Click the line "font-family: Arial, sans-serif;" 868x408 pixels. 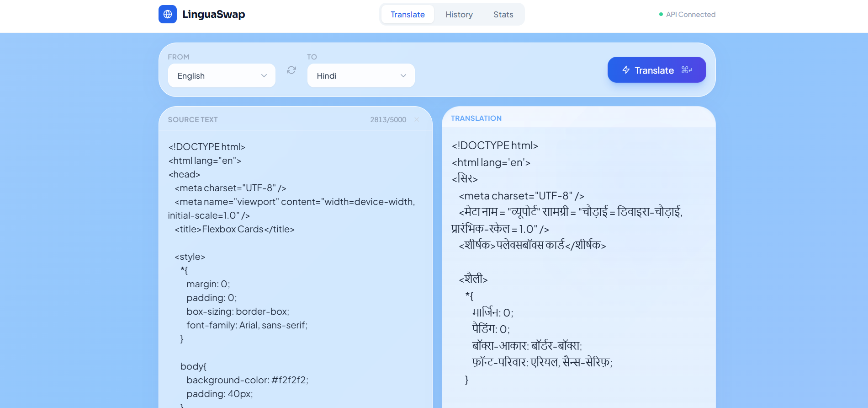tap(247, 325)
